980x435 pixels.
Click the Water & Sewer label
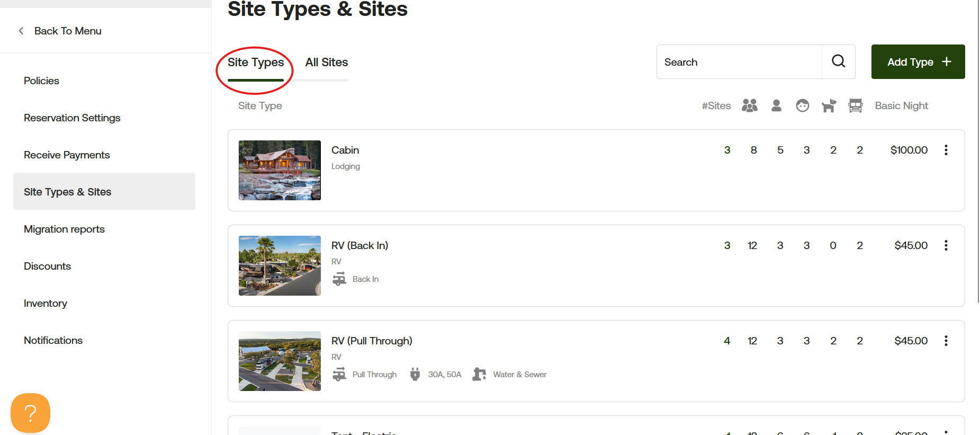pyautogui.click(x=520, y=374)
